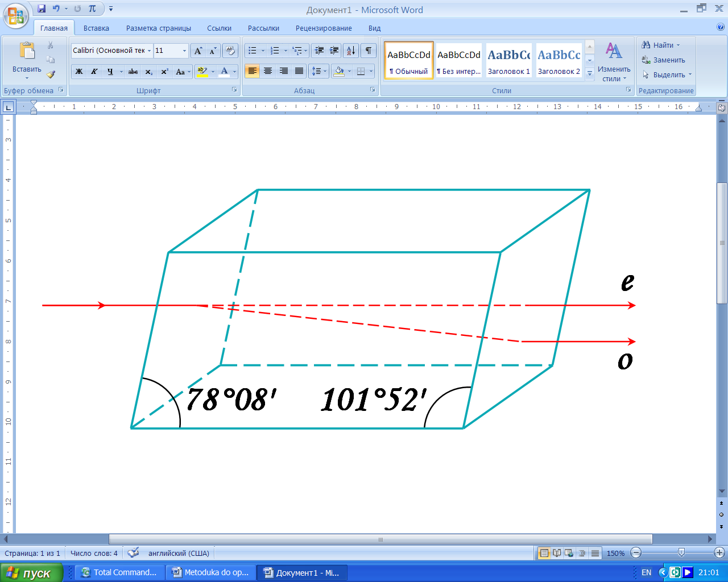Expand styles gallery more arrow

click(590, 74)
